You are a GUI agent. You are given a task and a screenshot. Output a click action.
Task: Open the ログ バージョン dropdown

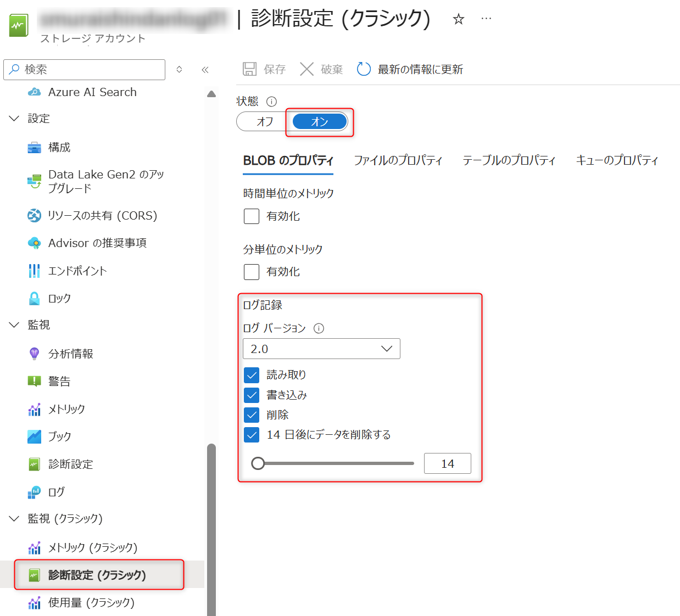pyautogui.click(x=321, y=349)
